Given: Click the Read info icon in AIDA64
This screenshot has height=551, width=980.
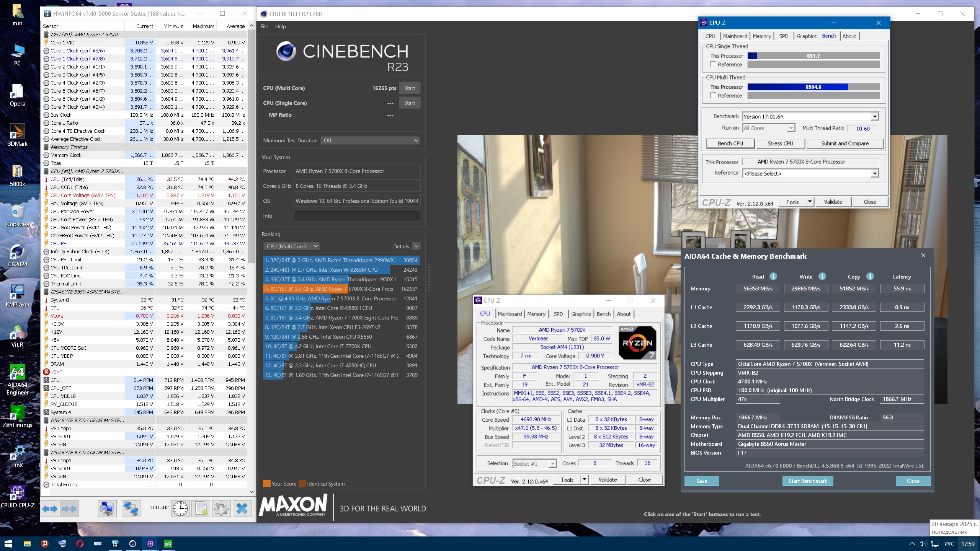Looking at the screenshot, I should point(773,276).
